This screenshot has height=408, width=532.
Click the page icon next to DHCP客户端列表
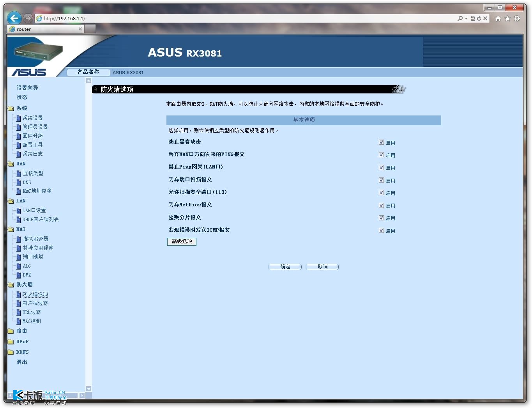(18, 219)
